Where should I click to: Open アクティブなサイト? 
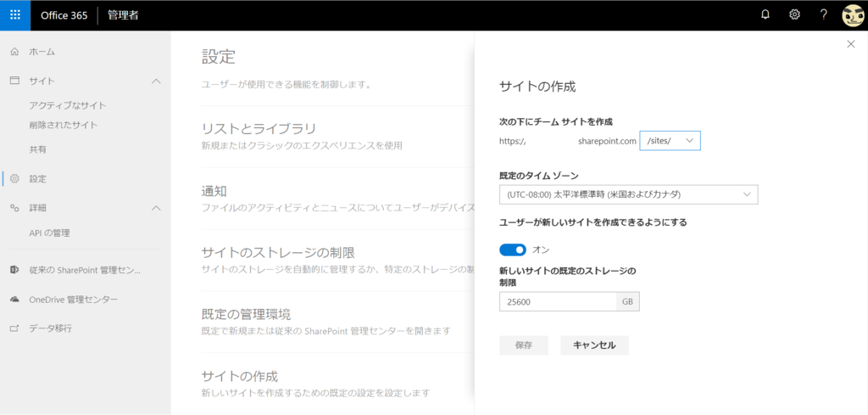coord(68,105)
